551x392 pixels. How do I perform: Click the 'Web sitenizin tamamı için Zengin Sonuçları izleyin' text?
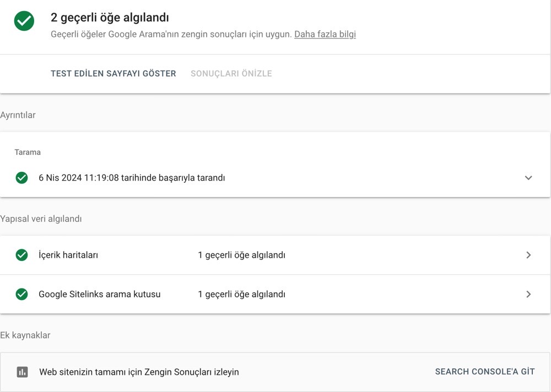[139, 372]
